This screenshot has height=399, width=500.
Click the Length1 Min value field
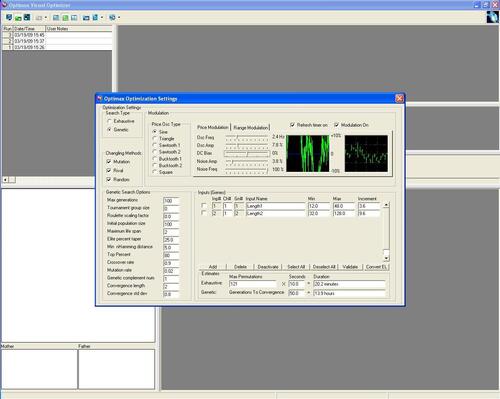coord(319,206)
